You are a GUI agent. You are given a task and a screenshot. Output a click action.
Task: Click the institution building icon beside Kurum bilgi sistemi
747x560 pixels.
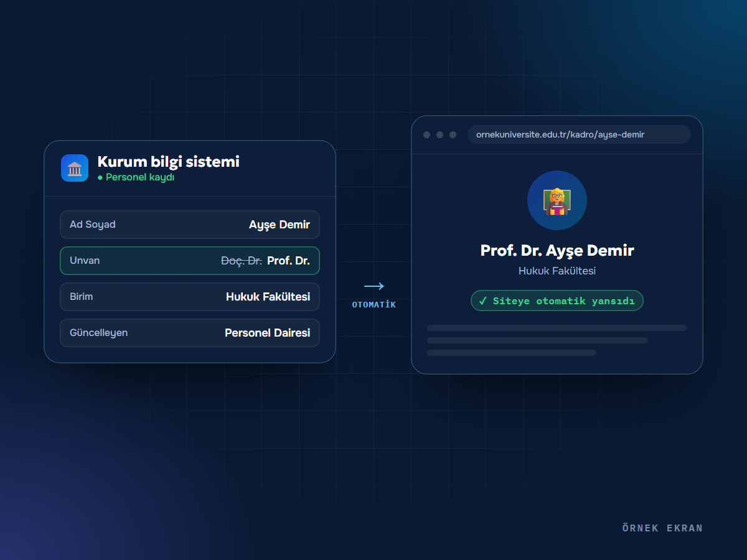click(75, 168)
